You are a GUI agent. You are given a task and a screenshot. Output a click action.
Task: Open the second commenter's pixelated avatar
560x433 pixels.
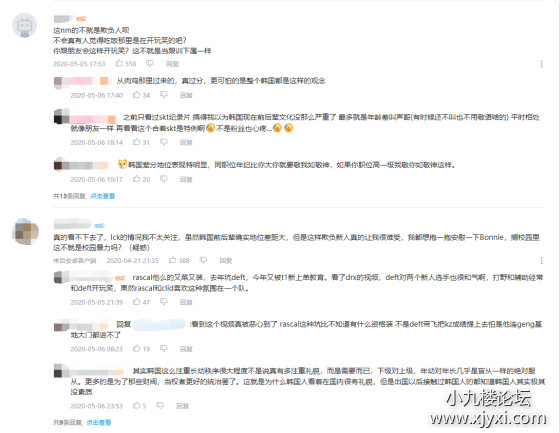coord(25,231)
